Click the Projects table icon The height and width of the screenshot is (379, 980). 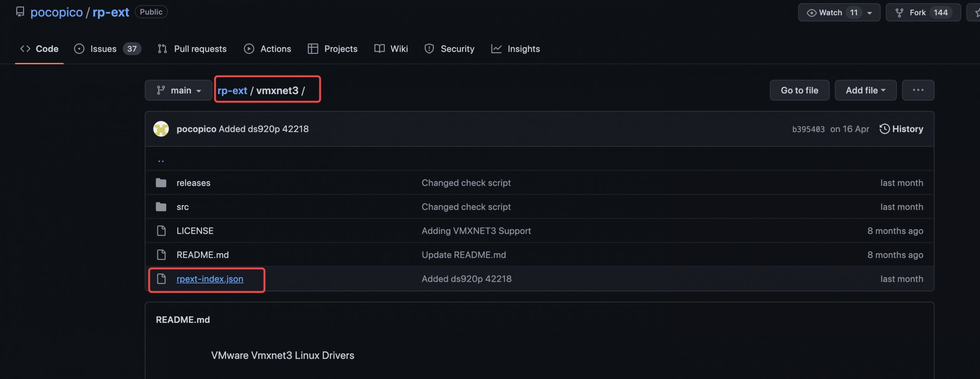coord(313,49)
